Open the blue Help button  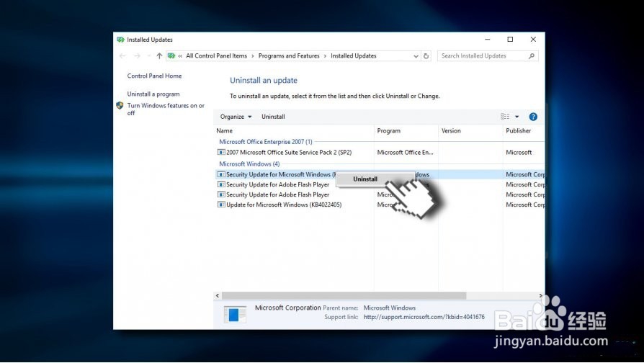click(533, 117)
